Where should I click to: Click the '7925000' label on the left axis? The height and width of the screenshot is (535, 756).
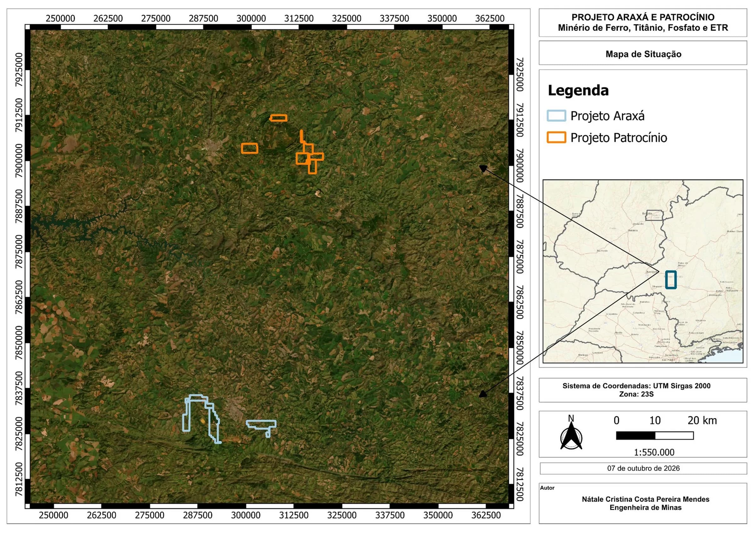(x=20, y=70)
